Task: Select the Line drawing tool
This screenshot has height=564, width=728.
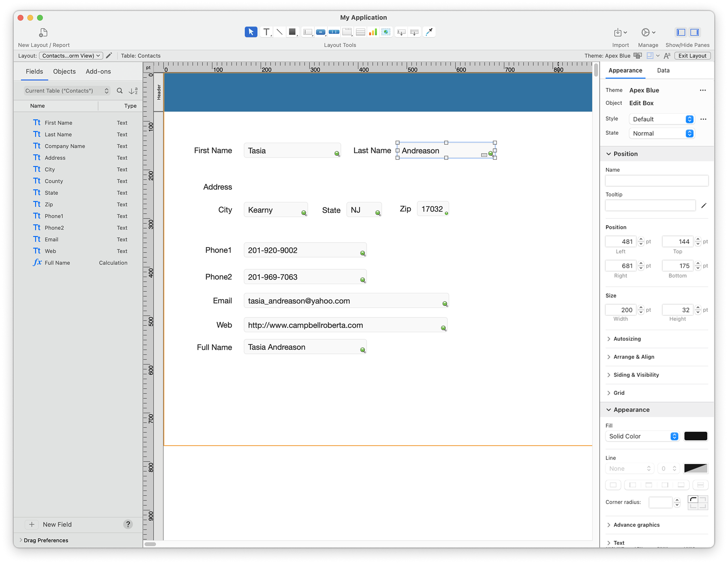Action: click(x=279, y=32)
